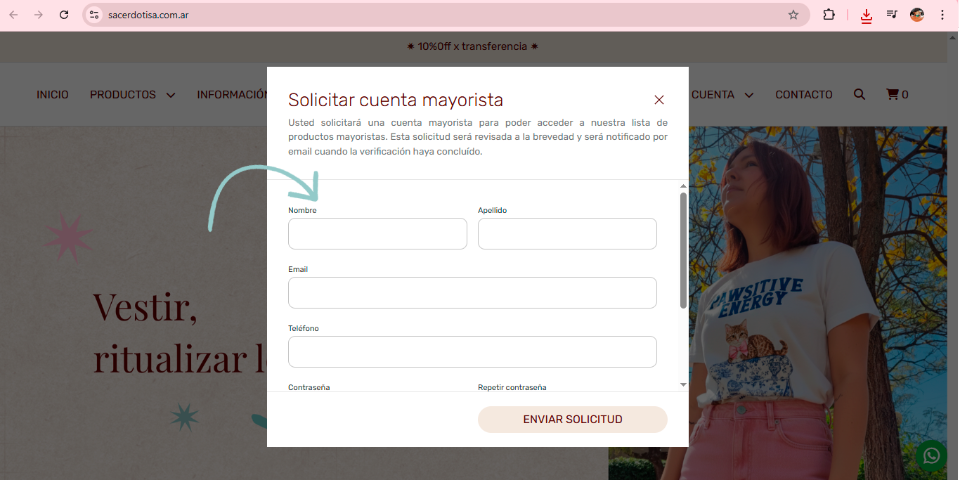Bookmark this page with the star icon
The width and height of the screenshot is (960, 480).
pos(793,15)
